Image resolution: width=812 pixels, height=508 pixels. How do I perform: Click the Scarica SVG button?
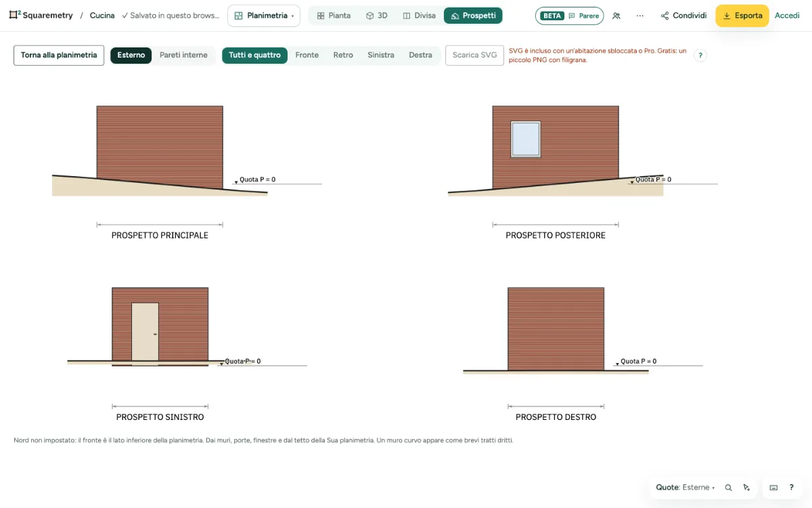[x=474, y=56]
